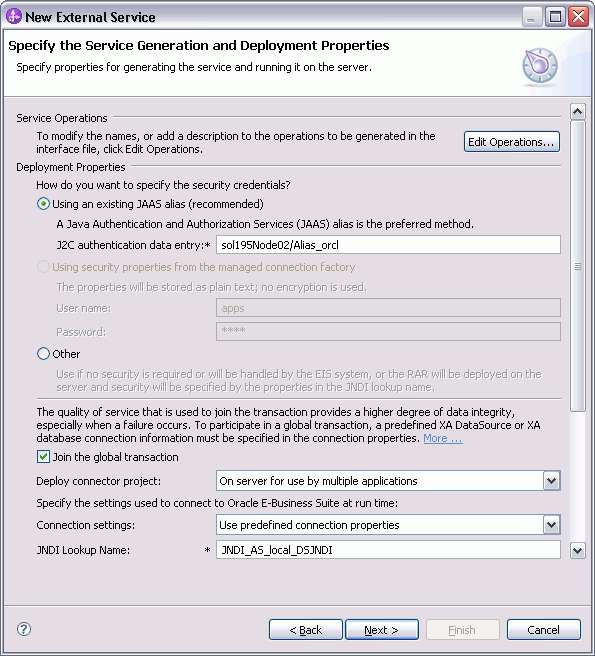The image size is (595, 656).
Task: Click the scrollbar up arrow
Action: [578, 111]
